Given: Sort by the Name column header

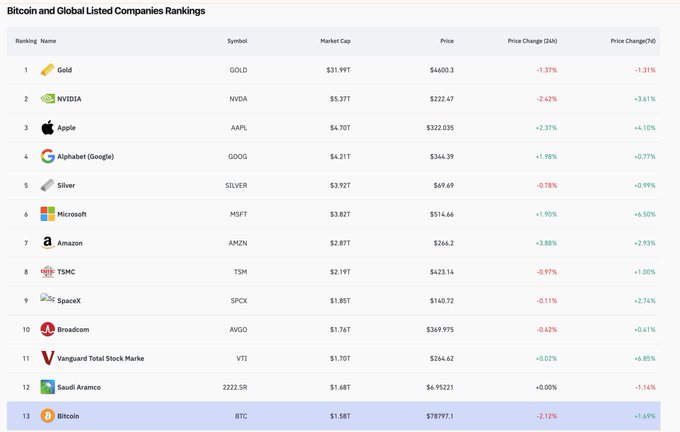Looking at the screenshot, I should point(48,41).
